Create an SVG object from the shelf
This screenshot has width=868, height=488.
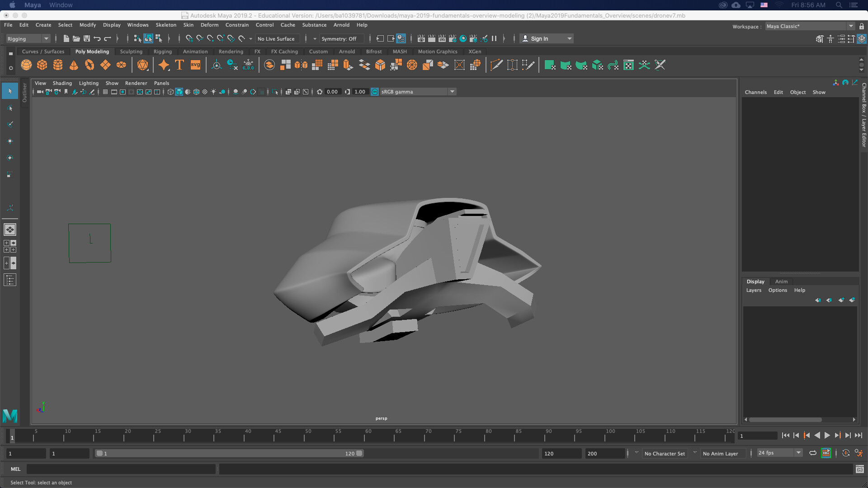pos(195,65)
